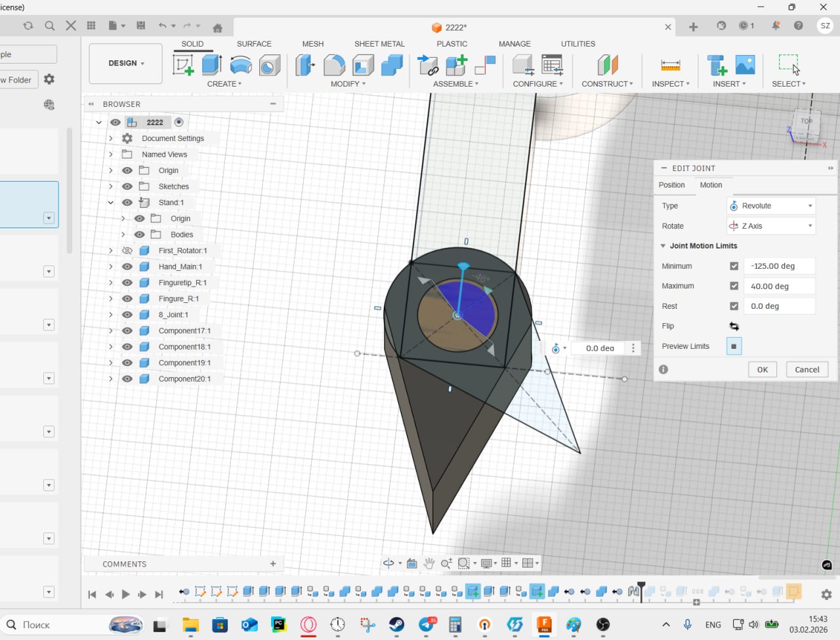Click the Maximum angle input field
840x640 pixels.
click(779, 287)
